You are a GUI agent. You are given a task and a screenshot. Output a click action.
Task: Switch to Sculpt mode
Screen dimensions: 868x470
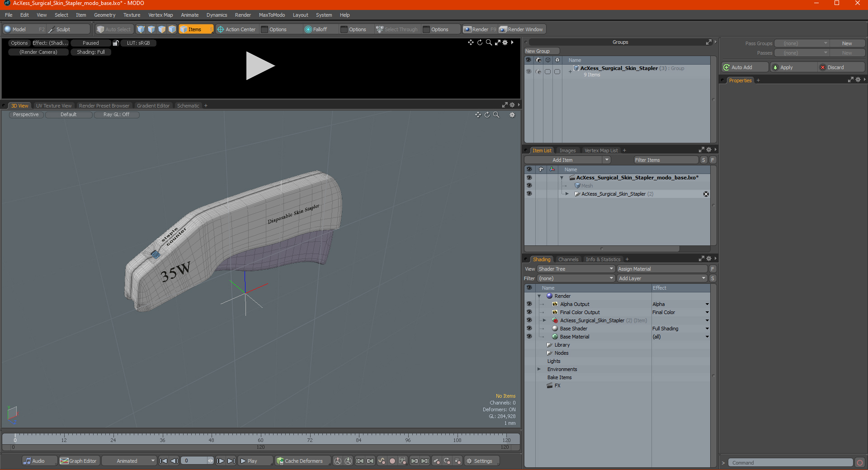[x=68, y=29]
